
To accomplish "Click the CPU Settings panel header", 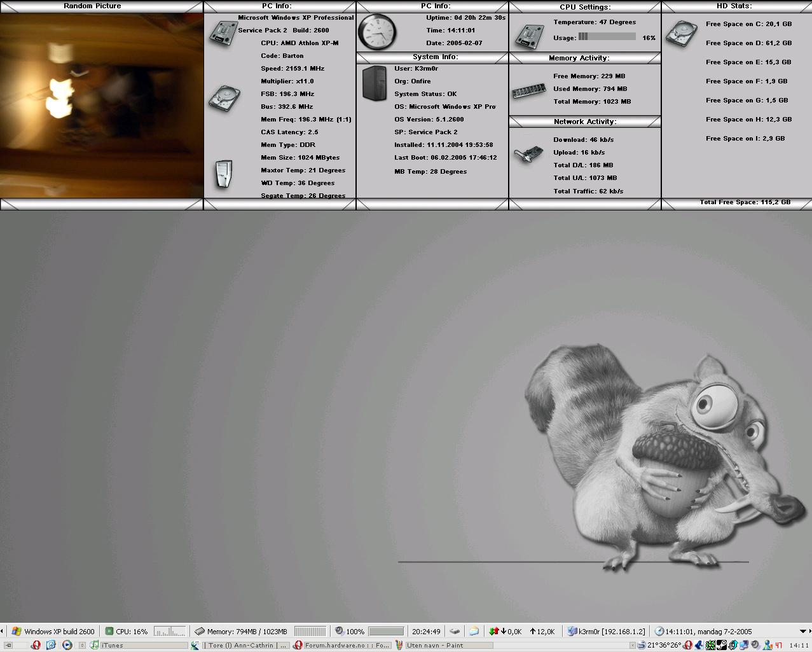I will click(585, 6).
